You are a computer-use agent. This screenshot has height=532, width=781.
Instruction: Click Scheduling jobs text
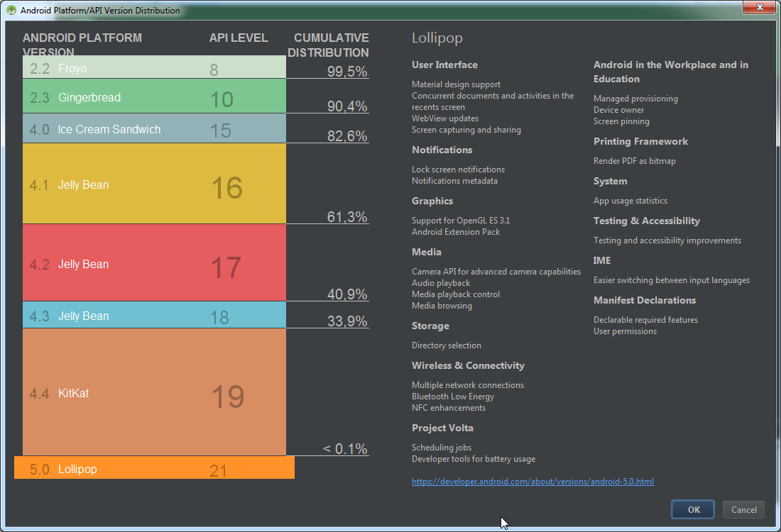coord(442,448)
